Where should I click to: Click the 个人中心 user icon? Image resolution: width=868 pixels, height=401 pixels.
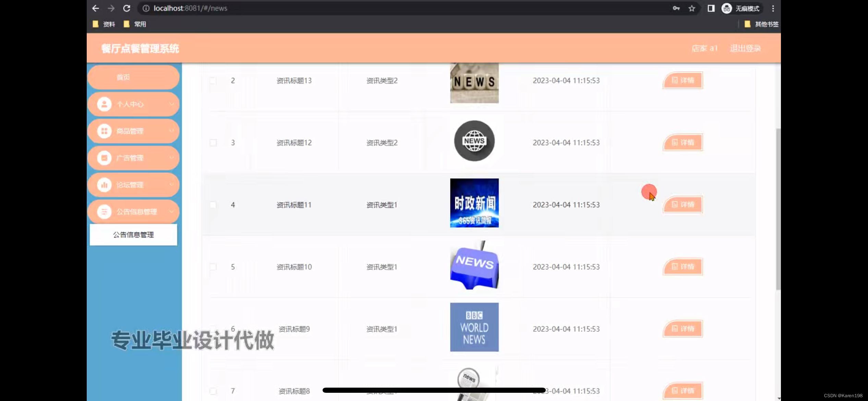point(104,104)
